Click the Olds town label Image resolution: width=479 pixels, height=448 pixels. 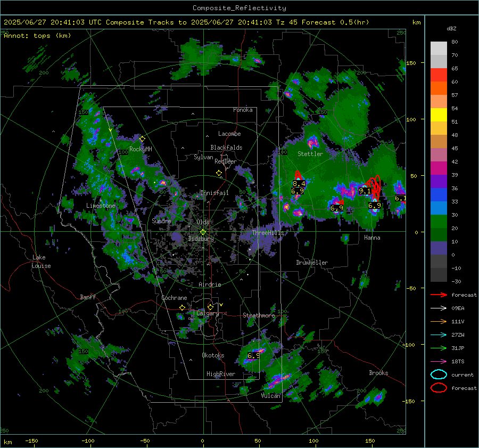[x=203, y=222]
